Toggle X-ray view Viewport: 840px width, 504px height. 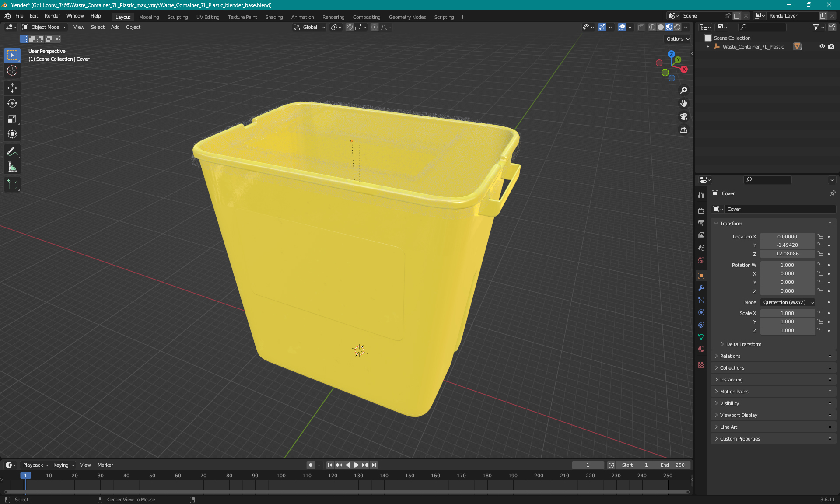(641, 27)
